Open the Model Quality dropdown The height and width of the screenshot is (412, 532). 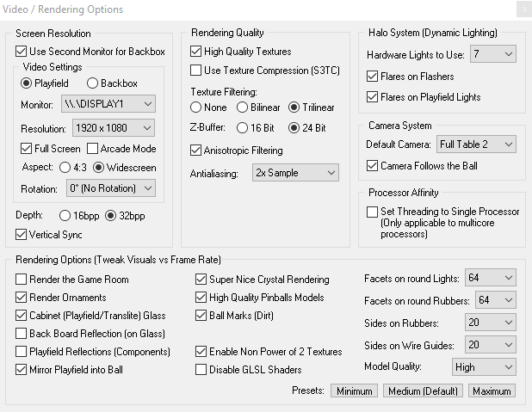pos(484,367)
